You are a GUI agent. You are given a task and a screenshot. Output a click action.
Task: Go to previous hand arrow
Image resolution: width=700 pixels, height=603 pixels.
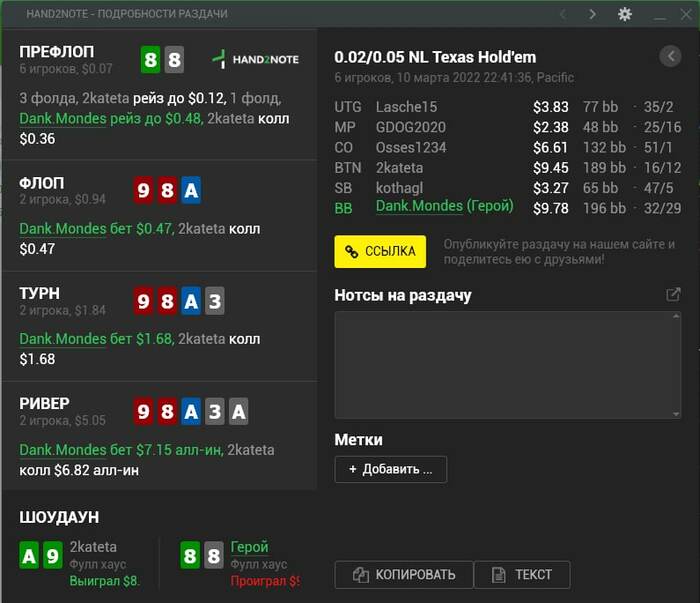tap(563, 14)
